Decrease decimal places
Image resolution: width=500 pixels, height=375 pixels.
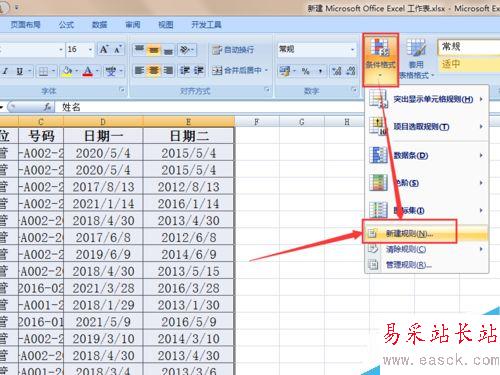tap(351, 71)
